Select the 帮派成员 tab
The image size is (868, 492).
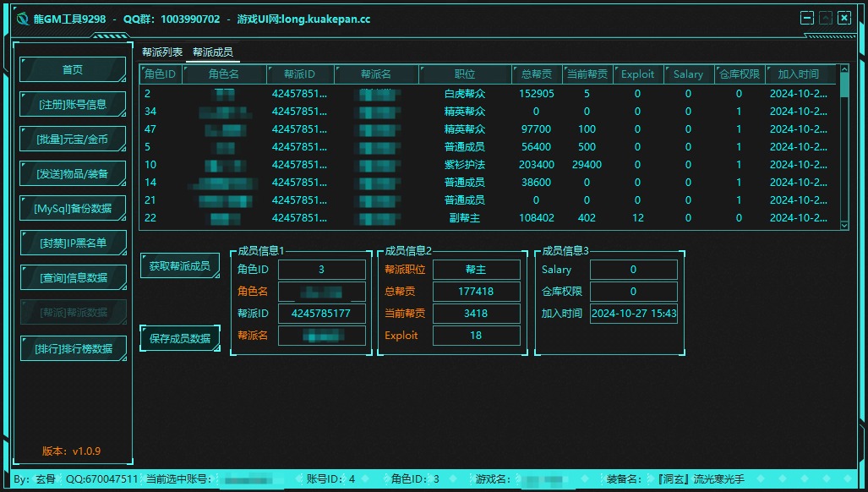point(213,52)
